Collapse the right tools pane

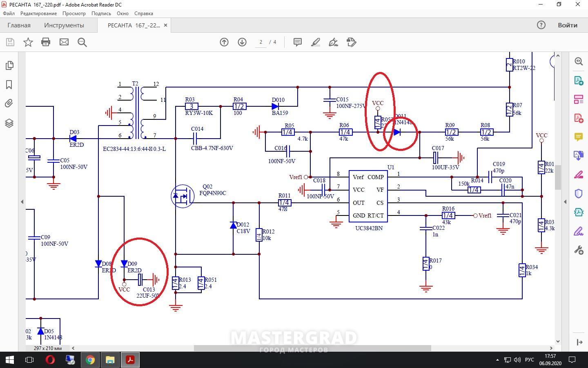[565, 202]
